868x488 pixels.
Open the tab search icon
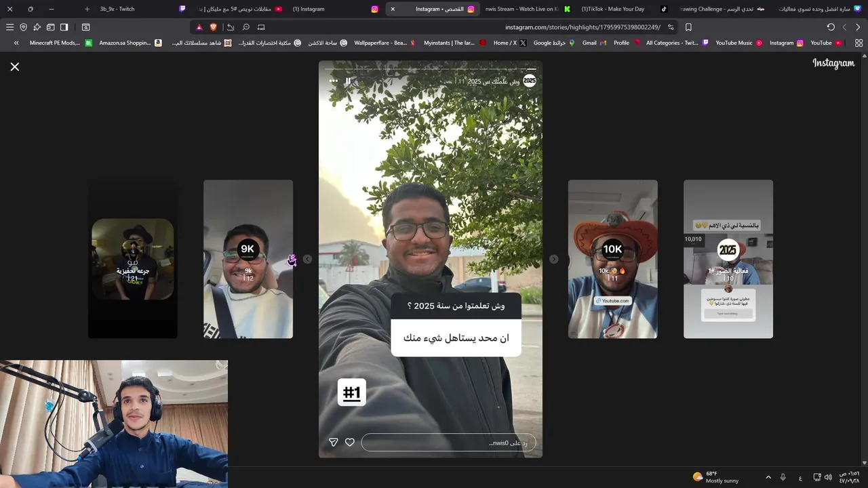point(85,27)
